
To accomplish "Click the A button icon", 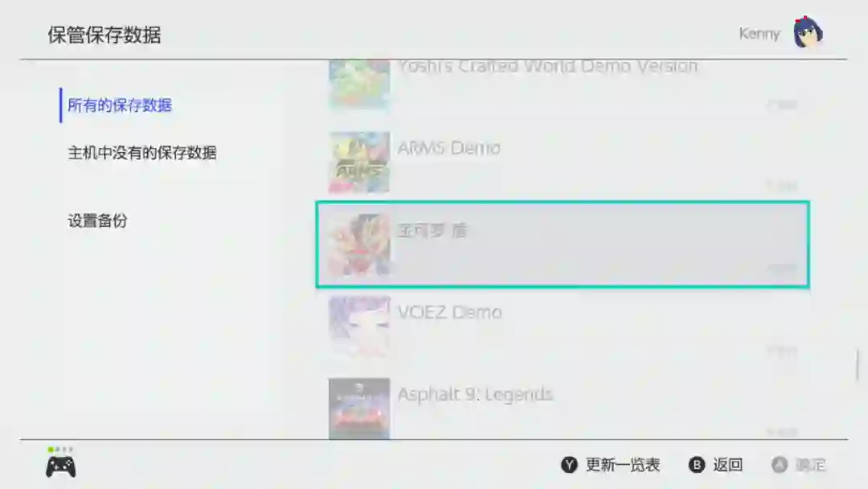I will (780, 465).
